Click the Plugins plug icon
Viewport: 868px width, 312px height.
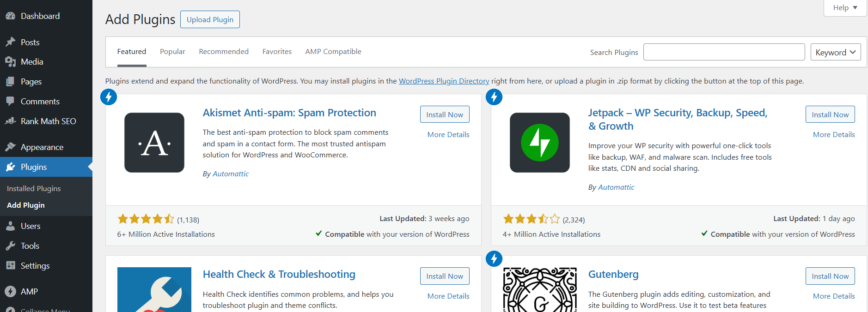[10, 167]
